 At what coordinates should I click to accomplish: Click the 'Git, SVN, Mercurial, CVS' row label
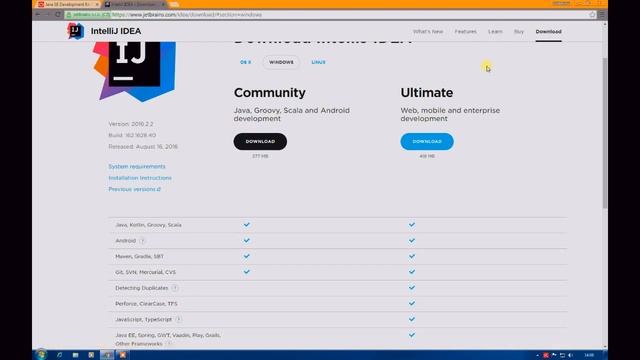145,272
